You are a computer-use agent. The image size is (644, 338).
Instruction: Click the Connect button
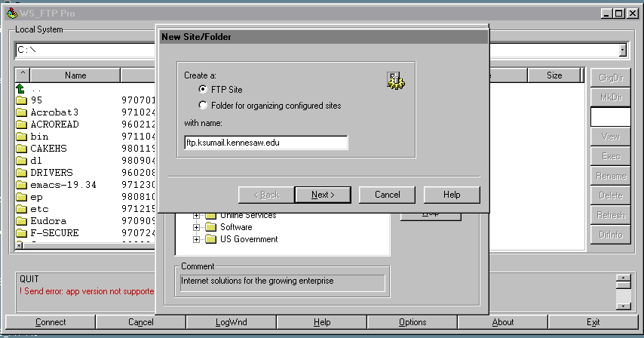pyautogui.click(x=50, y=322)
